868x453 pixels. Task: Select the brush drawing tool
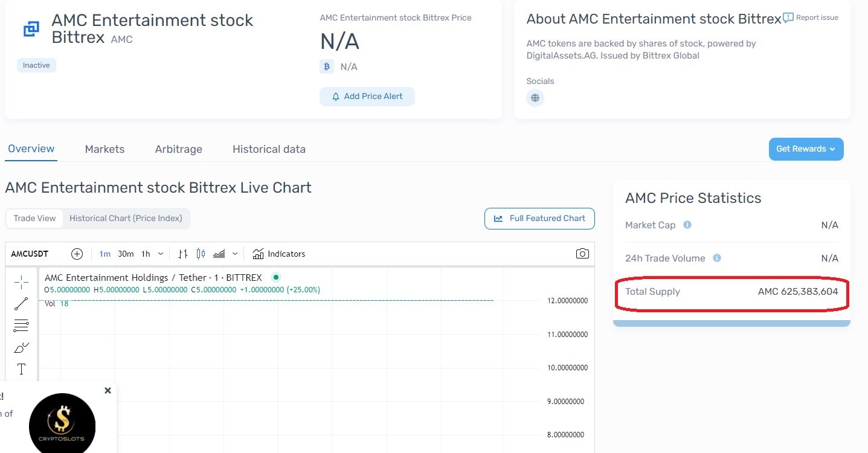pos(21,347)
